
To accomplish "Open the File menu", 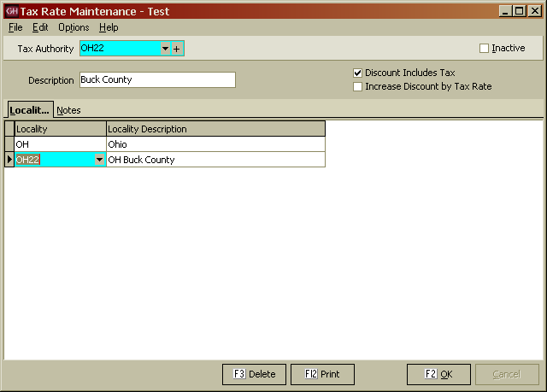I will click(x=15, y=27).
